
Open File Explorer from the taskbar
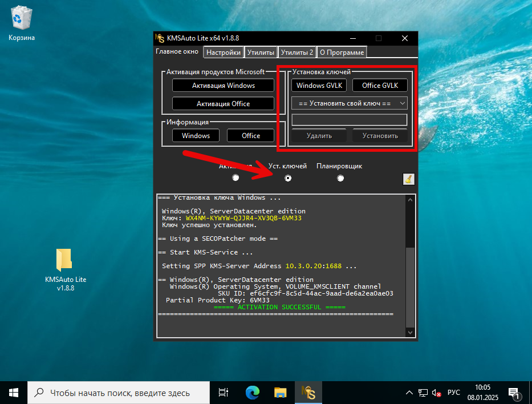tap(280, 393)
